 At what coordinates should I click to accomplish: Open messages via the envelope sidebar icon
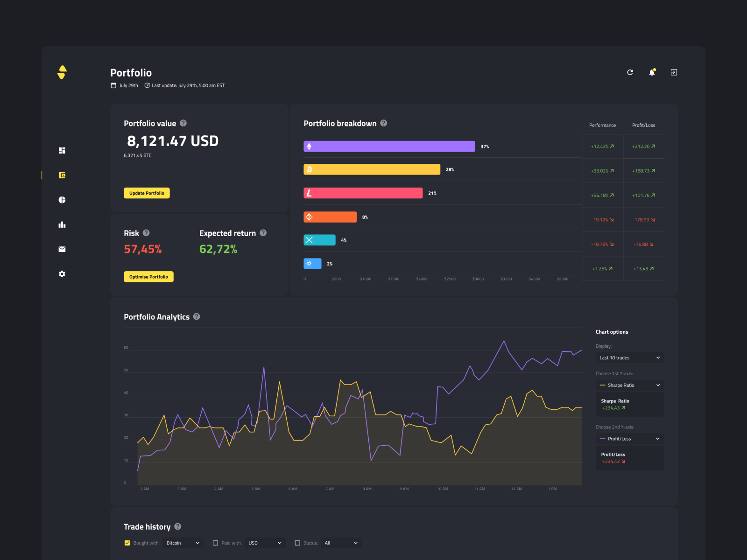pos(62,249)
